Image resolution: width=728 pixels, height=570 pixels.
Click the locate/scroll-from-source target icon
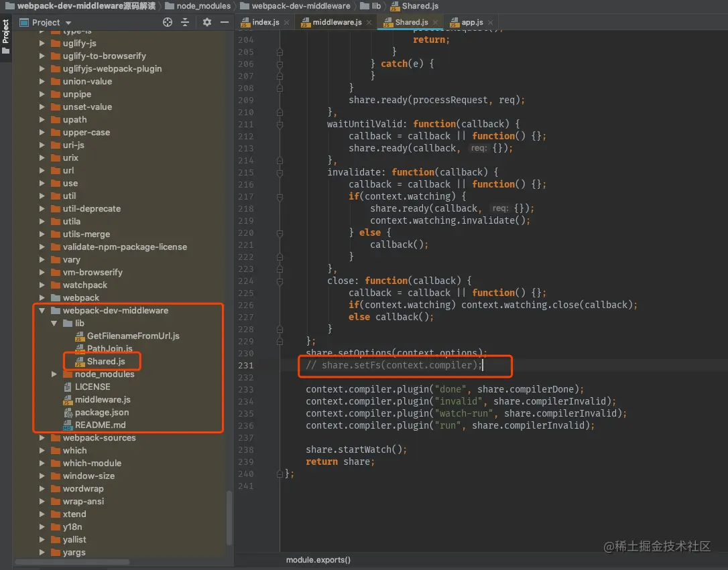pyautogui.click(x=168, y=22)
